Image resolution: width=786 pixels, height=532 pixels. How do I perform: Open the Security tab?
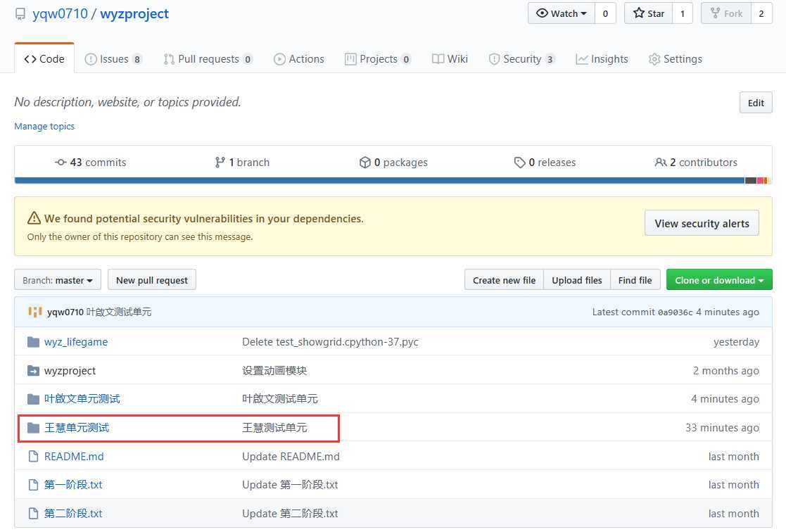522,58
